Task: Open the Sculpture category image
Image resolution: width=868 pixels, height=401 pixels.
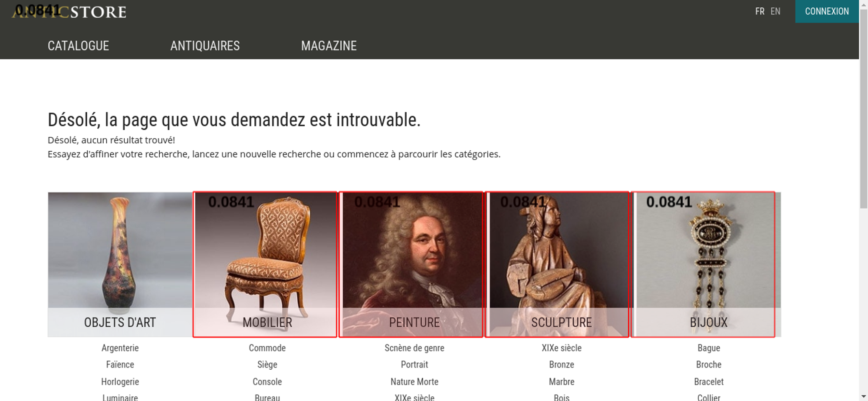Action: point(557,264)
